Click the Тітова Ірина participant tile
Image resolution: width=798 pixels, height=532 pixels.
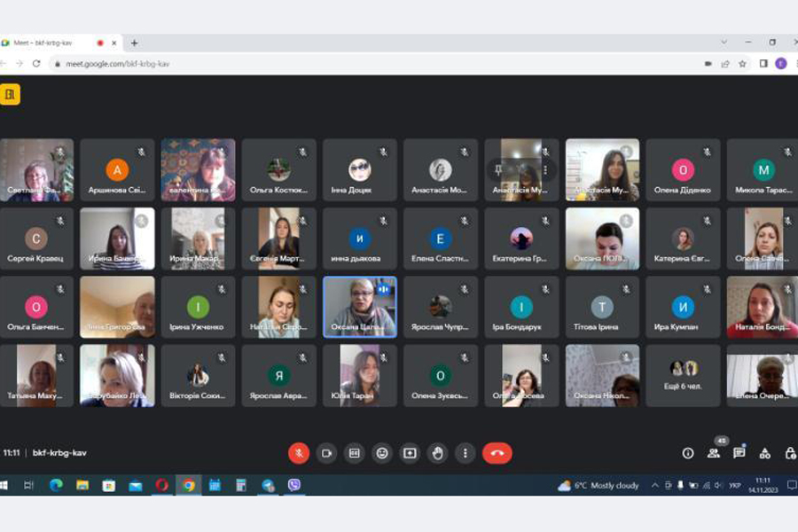click(602, 307)
